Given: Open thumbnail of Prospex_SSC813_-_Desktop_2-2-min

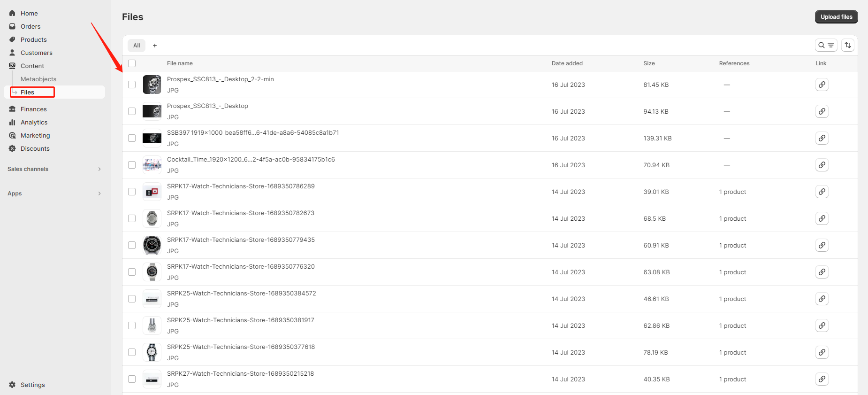Looking at the screenshot, I should coord(152,85).
